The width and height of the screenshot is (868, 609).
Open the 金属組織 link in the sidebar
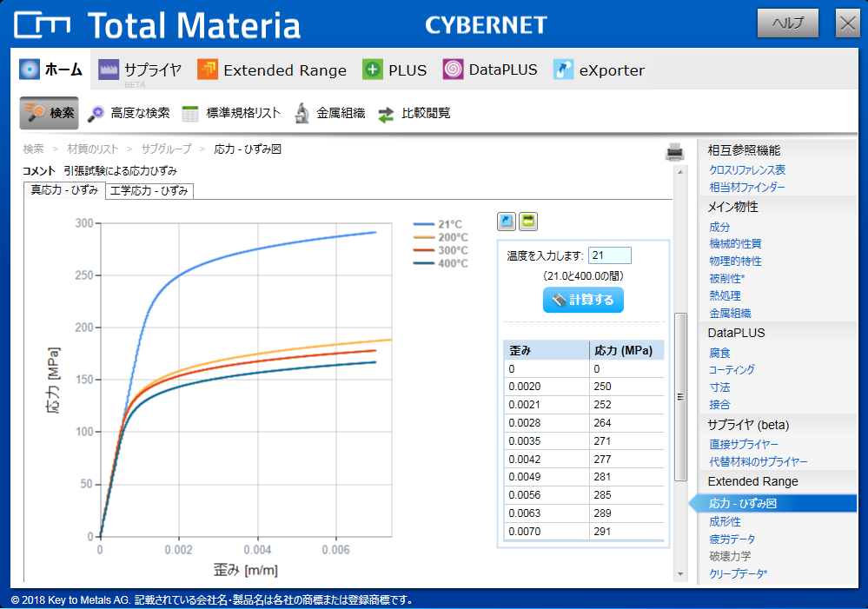click(x=730, y=314)
